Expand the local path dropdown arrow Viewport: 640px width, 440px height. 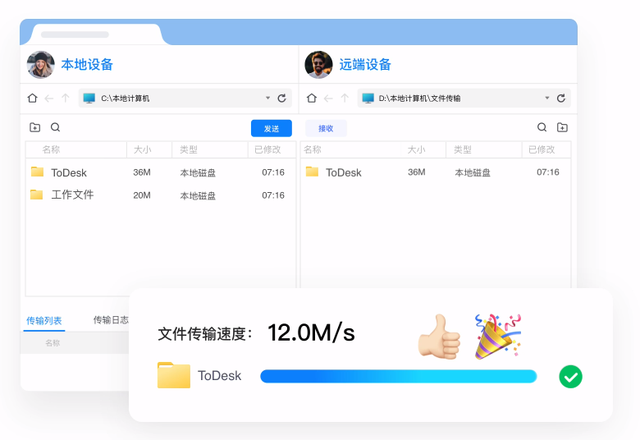click(268, 98)
